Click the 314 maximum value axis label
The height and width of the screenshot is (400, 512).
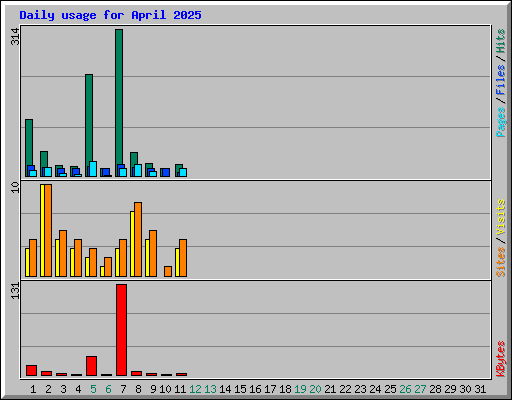point(15,36)
